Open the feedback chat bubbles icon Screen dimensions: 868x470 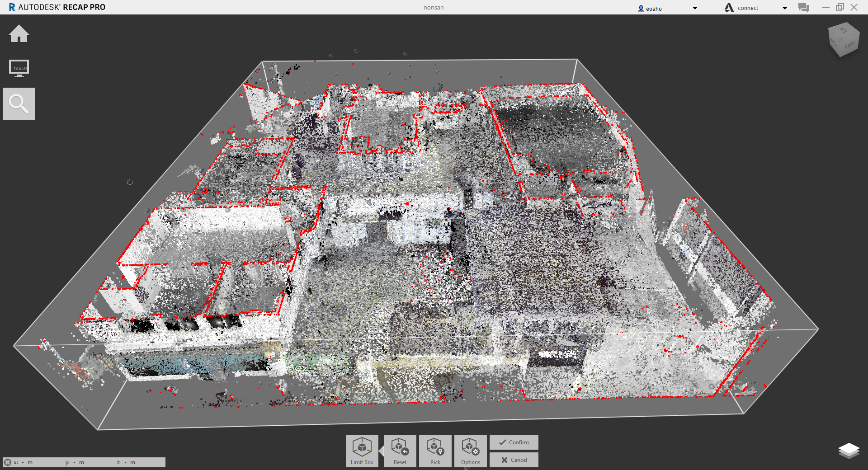click(803, 8)
